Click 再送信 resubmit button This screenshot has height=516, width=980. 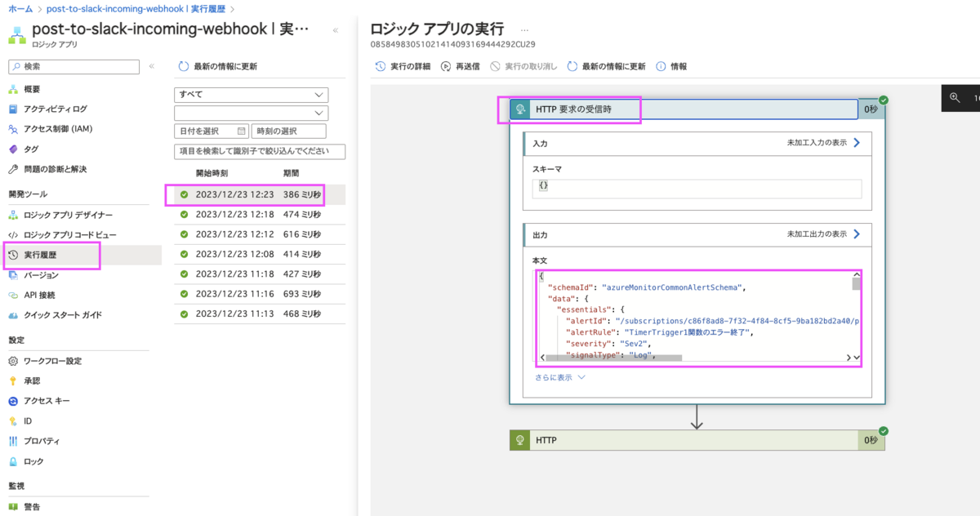coord(460,66)
